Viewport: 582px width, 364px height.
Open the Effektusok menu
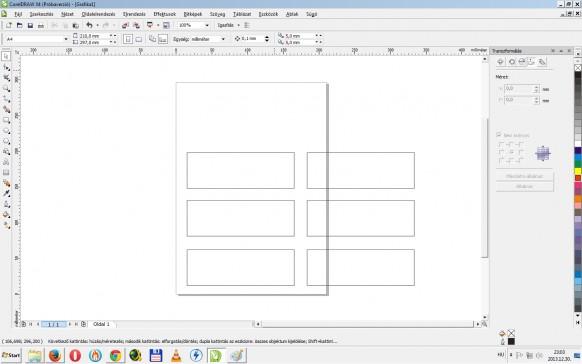(x=164, y=14)
